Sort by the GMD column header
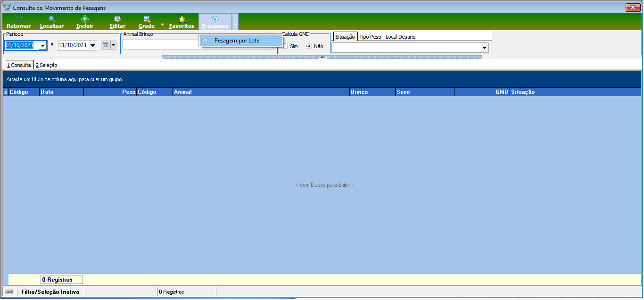 pyautogui.click(x=482, y=92)
